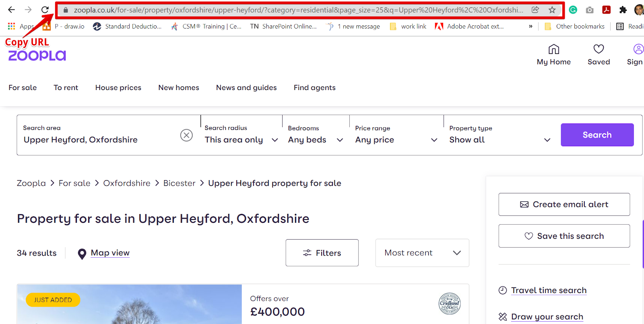This screenshot has height=324, width=644.
Task: Open the TN SharePoint Online bookmark
Action: (x=283, y=26)
